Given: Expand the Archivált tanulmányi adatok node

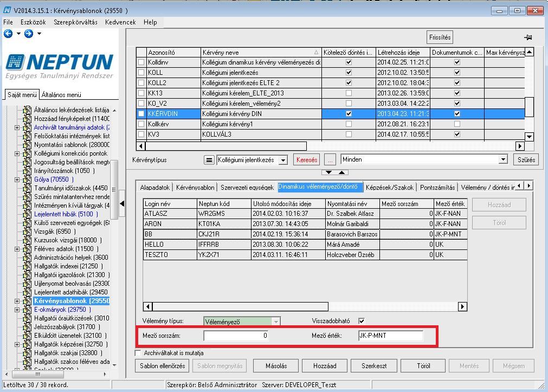Looking at the screenshot, I should 17,127.
